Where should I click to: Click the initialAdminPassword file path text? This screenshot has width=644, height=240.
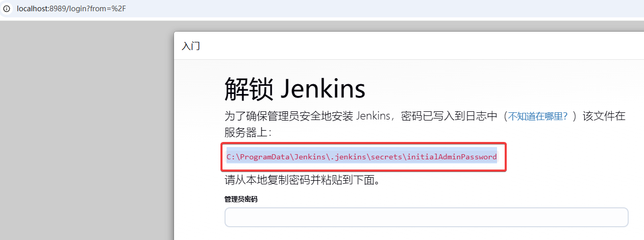click(x=362, y=157)
